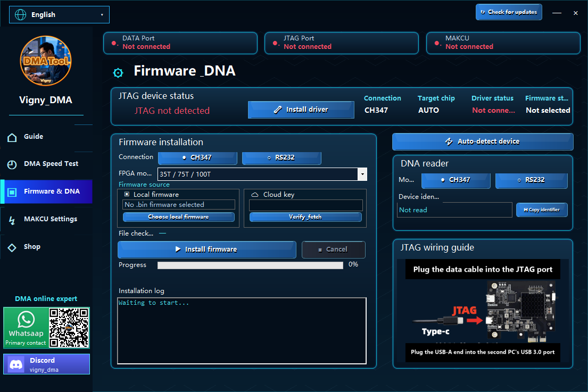The width and height of the screenshot is (588, 392).
Task: Click the Connection CH347 status value
Action: (376, 110)
